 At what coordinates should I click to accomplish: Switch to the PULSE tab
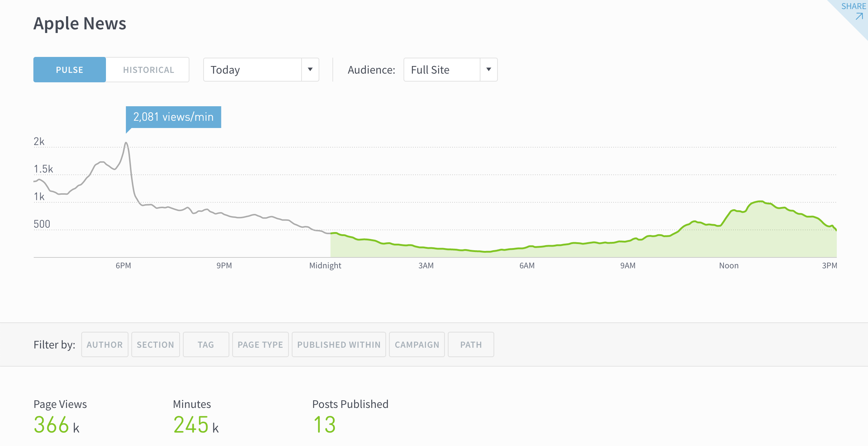tap(70, 70)
